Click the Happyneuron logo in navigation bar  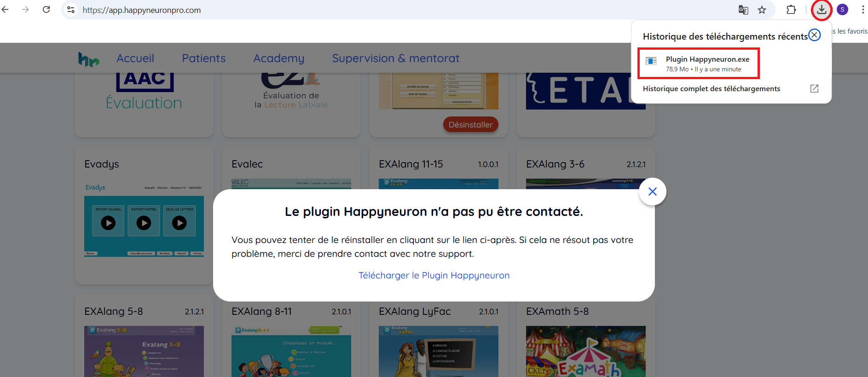click(x=88, y=59)
